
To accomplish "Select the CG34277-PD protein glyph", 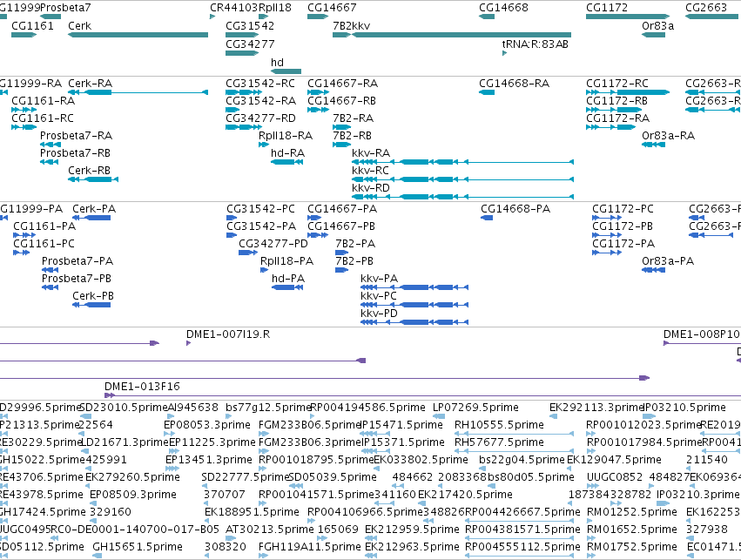I will (x=248, y=253).
